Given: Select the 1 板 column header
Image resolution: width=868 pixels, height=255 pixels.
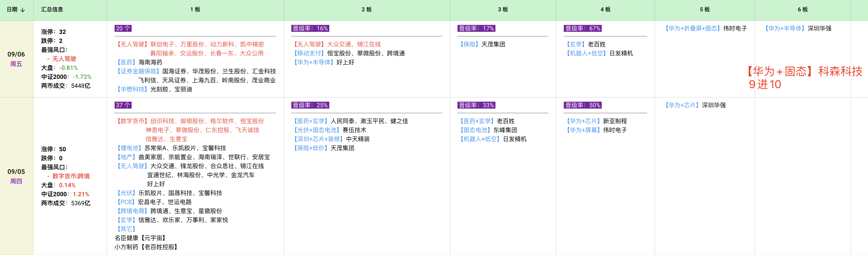Looking at the screenshot, I should [x=195, y=9].
